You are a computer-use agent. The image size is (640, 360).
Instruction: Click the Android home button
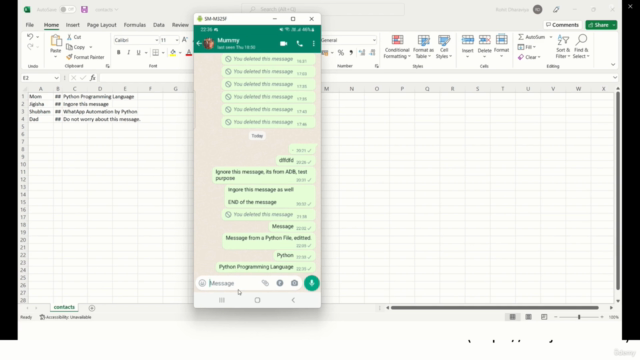coord(257,300)
